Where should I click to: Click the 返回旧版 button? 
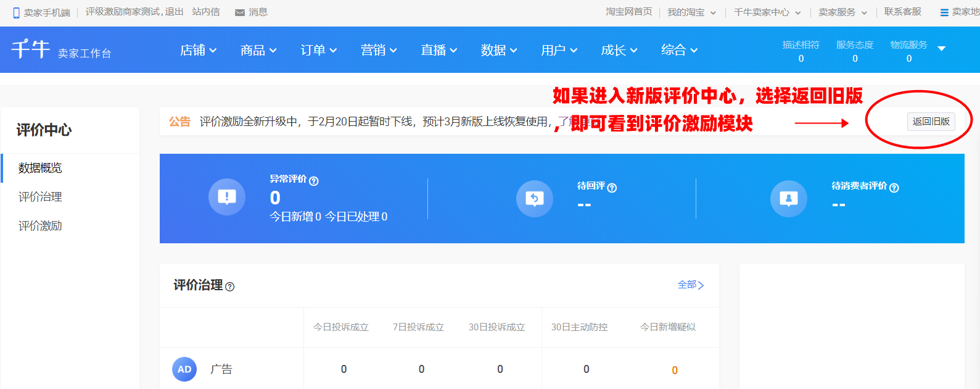point(931,122)
